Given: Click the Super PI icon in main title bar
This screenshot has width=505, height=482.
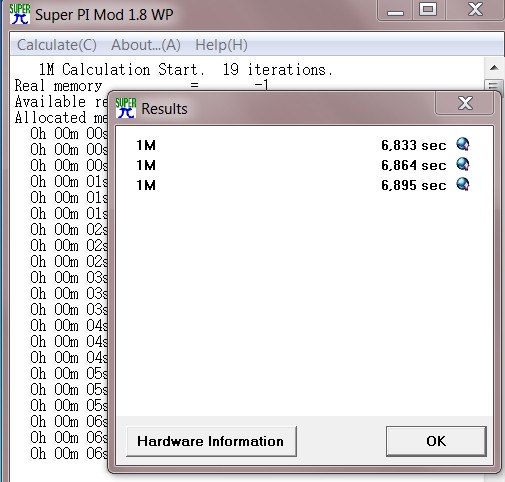Looking at the screenshot, I should pos(20,14).
